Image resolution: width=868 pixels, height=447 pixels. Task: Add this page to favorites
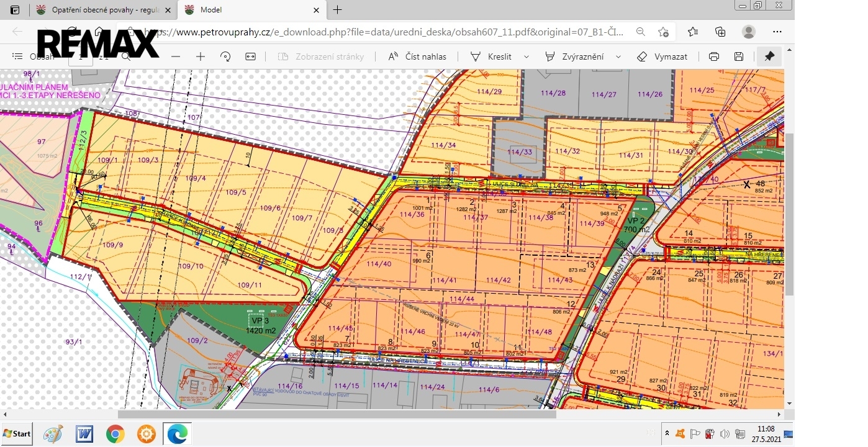tap(664, 32)
